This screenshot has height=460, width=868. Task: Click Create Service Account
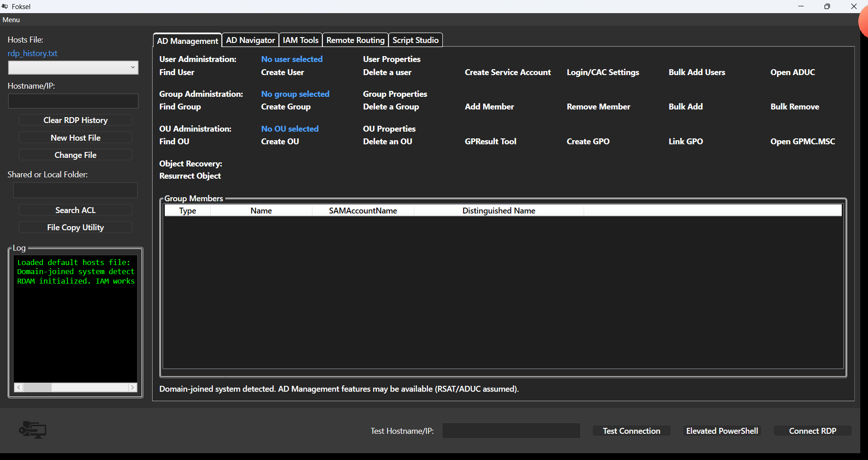508,72
